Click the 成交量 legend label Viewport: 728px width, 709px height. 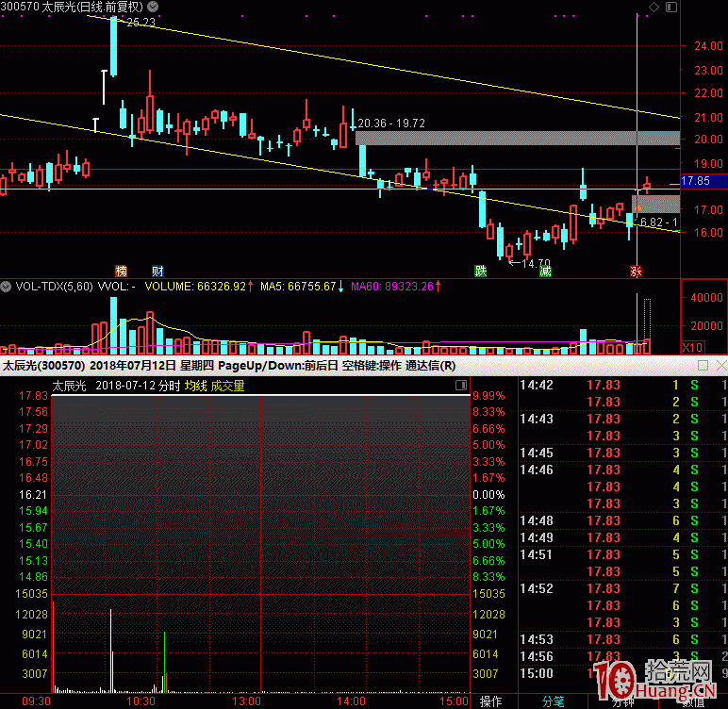tap(228, 386)
